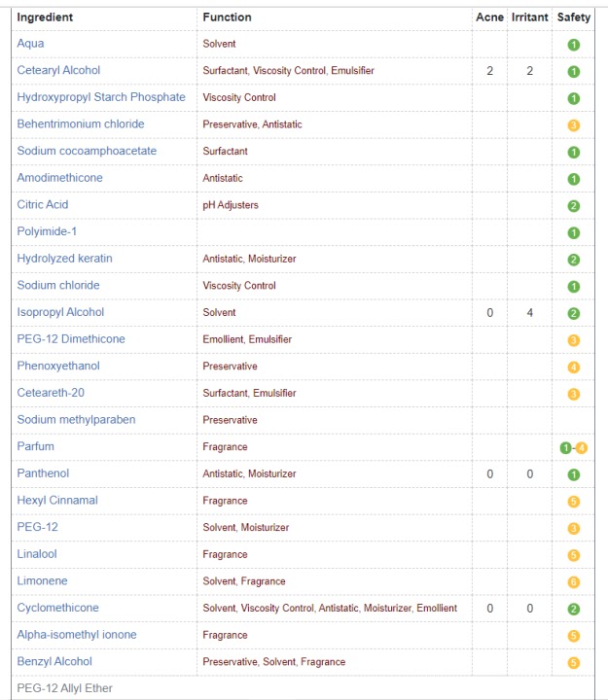This screenshot has width=608, height=700.
Task: Click the safety badge for Benzyl Alcohol
Action: point(574,663)
